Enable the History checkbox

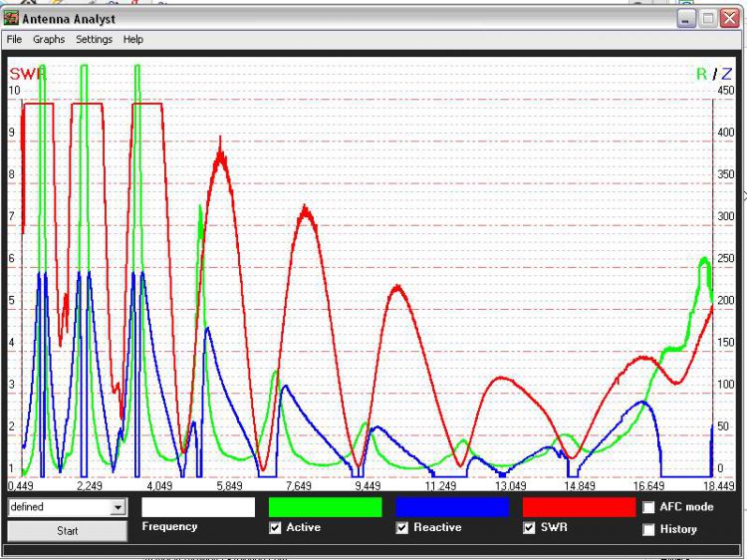[x=648, y=529]
